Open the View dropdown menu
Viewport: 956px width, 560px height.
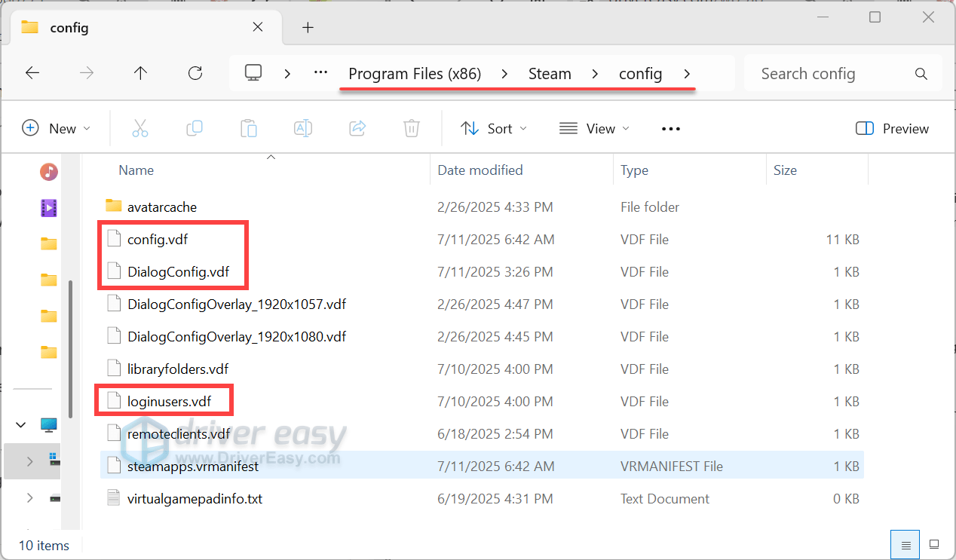[x=594, y=128]
